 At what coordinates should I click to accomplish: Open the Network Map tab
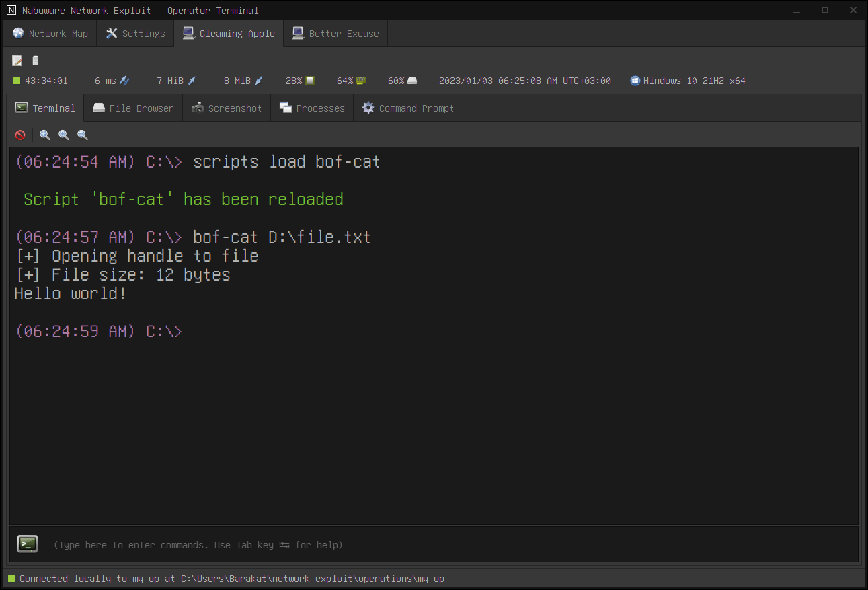(50, 34)
